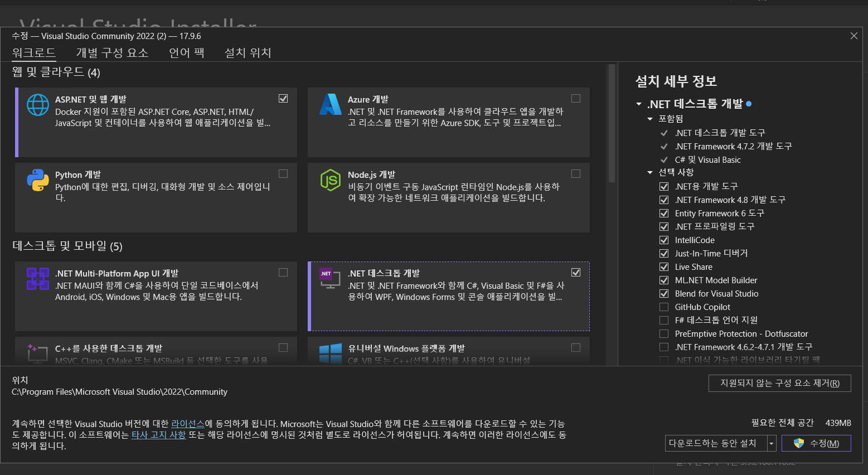Open the install mode dropdown arrow
This screenshot has width=868, height=475.
[772, 443]
